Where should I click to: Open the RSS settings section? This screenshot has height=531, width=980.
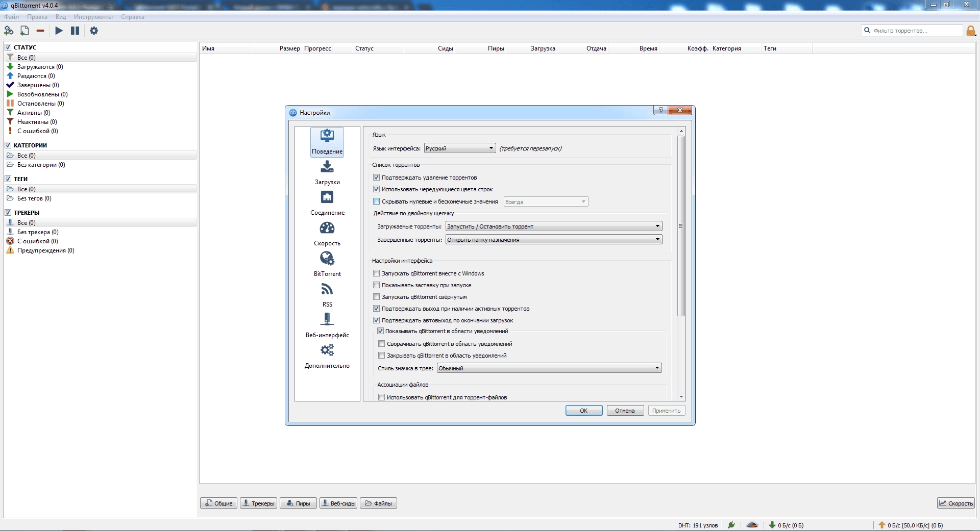[x=327, y=295]
